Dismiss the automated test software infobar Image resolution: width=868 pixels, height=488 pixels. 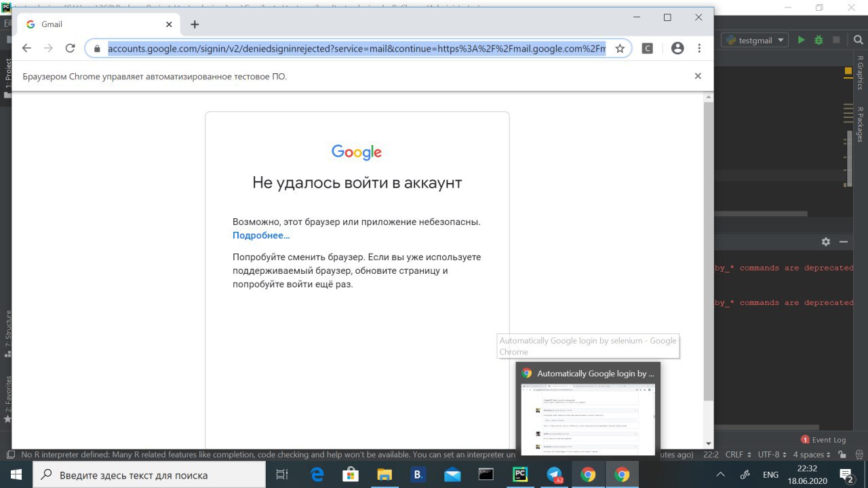click(698, 76)
